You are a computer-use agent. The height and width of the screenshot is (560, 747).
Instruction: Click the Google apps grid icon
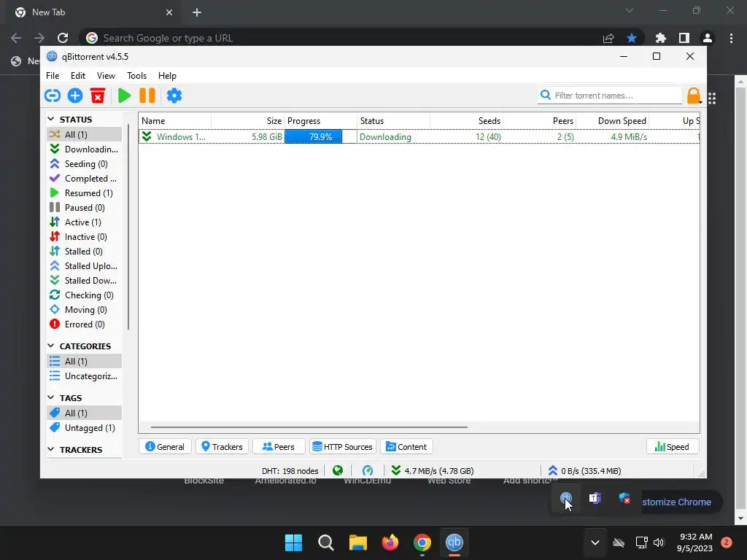click(712, 98)
